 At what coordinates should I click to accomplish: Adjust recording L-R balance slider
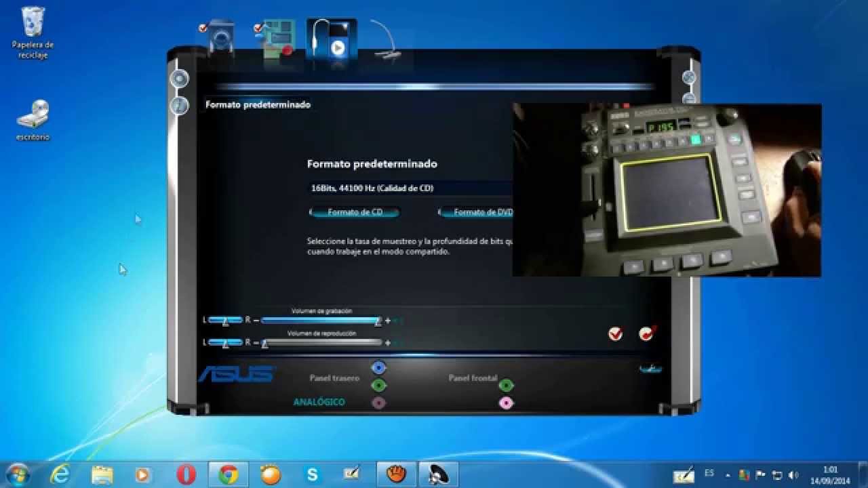pos(225,320)
